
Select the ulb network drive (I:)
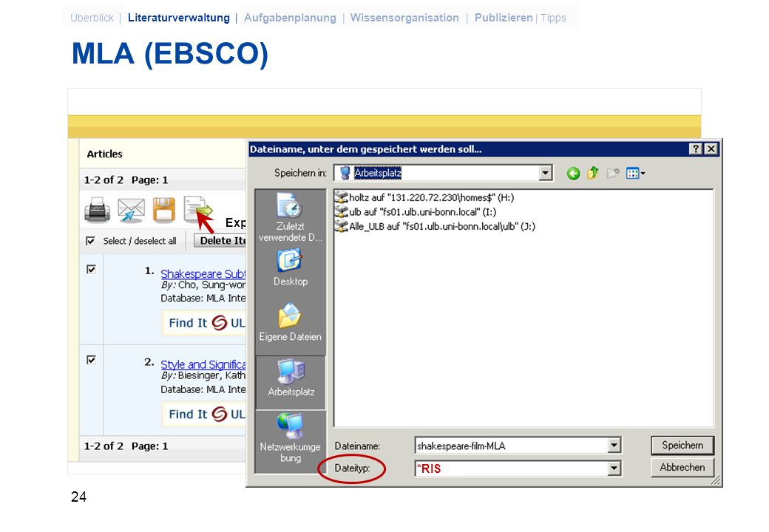click(x=416, y=211)
